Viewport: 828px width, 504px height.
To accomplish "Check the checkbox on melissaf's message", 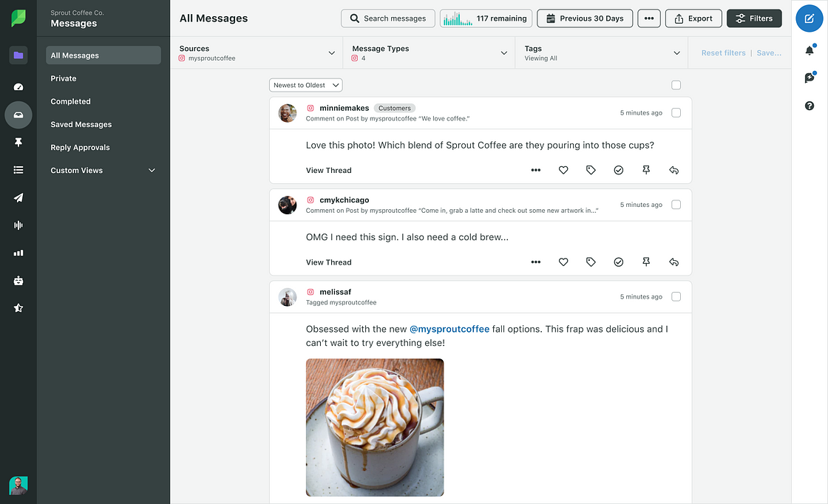I will 676,296.
